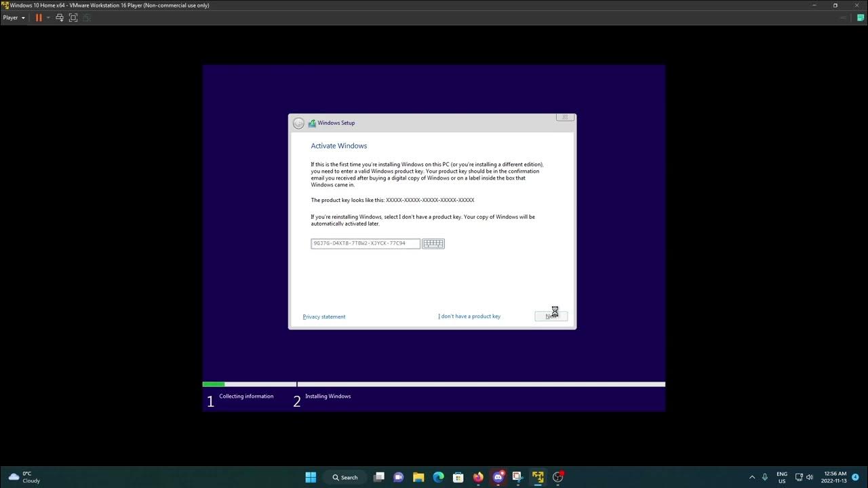The image size is (868, 488).
Task: Open the Player menu dropdown
Action: [x=14, y=18]
